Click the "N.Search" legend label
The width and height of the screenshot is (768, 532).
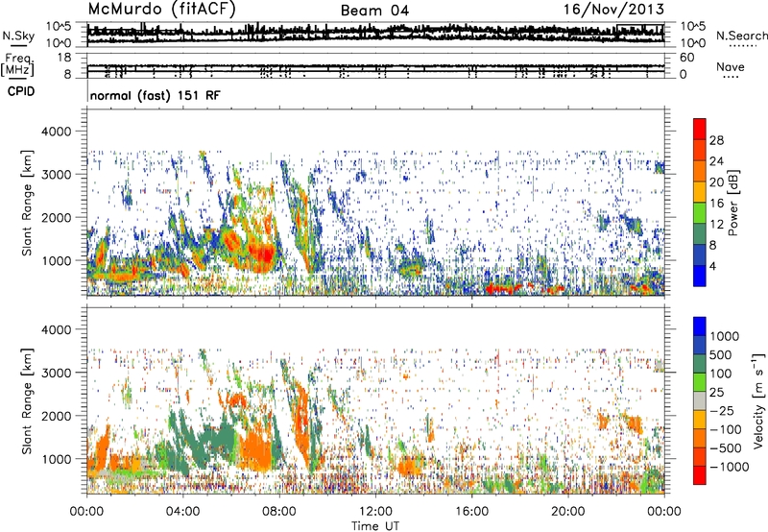(x=741, y=36)
